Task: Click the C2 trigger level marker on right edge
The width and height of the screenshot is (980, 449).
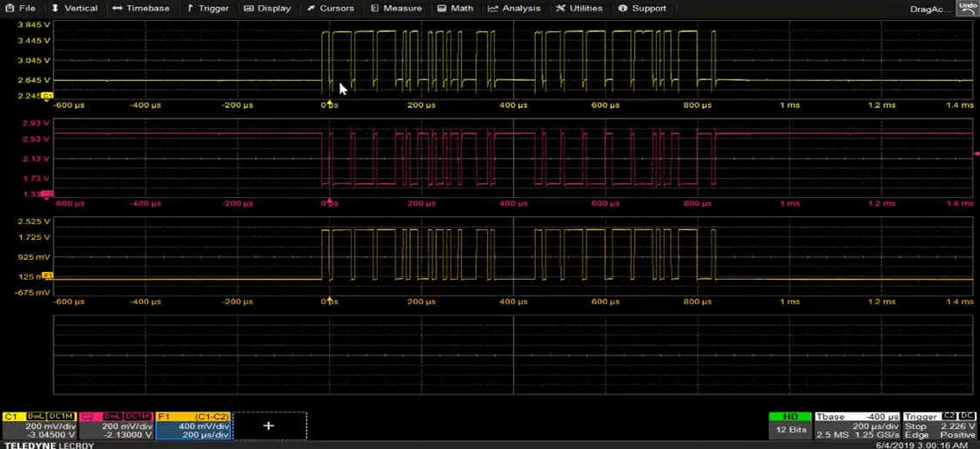Action: (976, 154)
